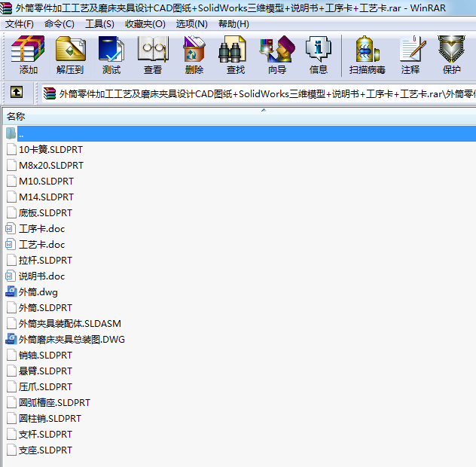The image size is (476, 467).
Task: Click the Word icon of 工艺卡.doc
Action: 11,244
